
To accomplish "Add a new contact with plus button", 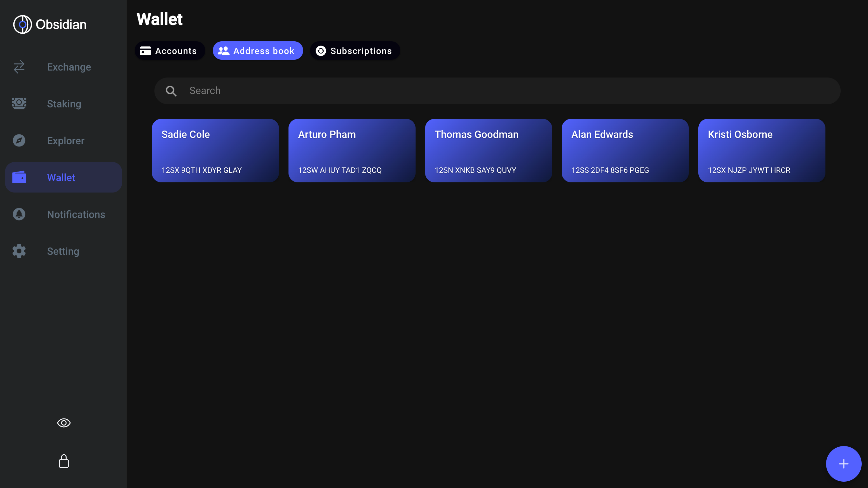I will (844, 464).
